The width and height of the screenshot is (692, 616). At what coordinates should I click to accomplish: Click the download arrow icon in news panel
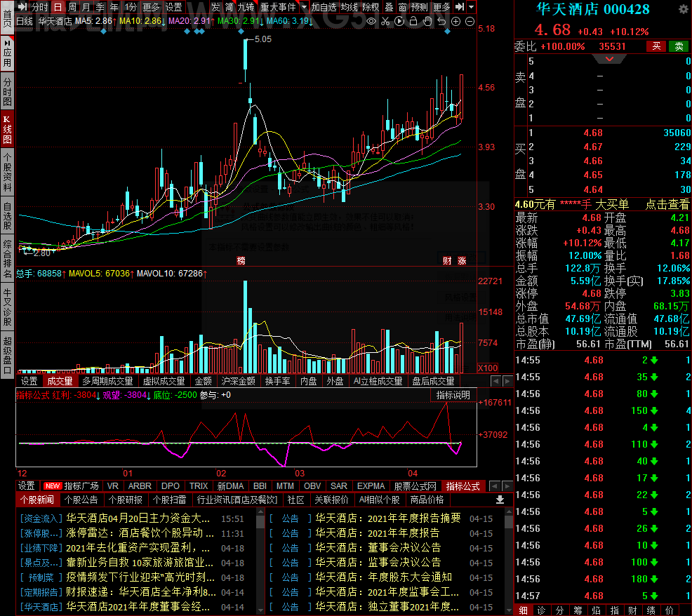(500, 500)
